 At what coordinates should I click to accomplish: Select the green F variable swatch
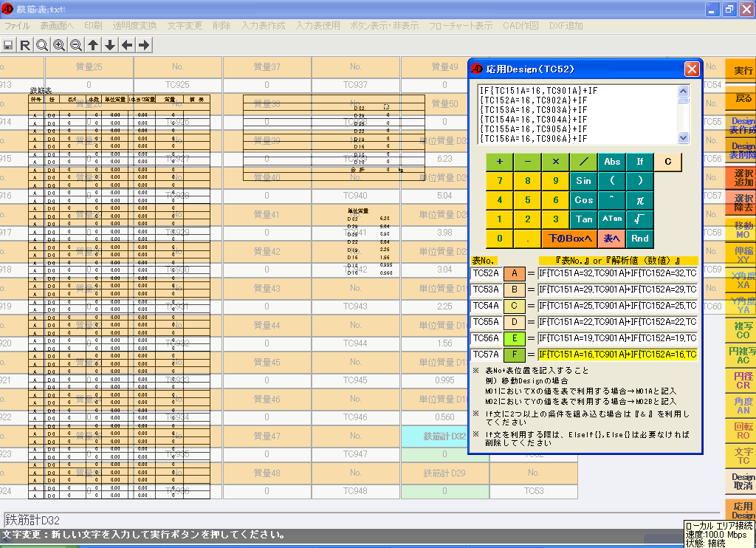pos(513,355)
